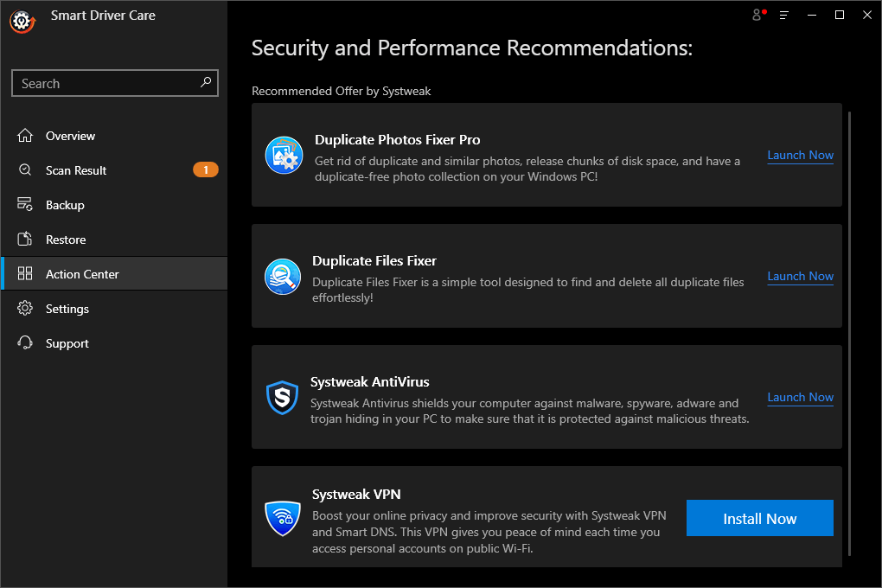Select Action Center in sidebar
The height and width of the screenshot is (588, 882).
[114, 273]
